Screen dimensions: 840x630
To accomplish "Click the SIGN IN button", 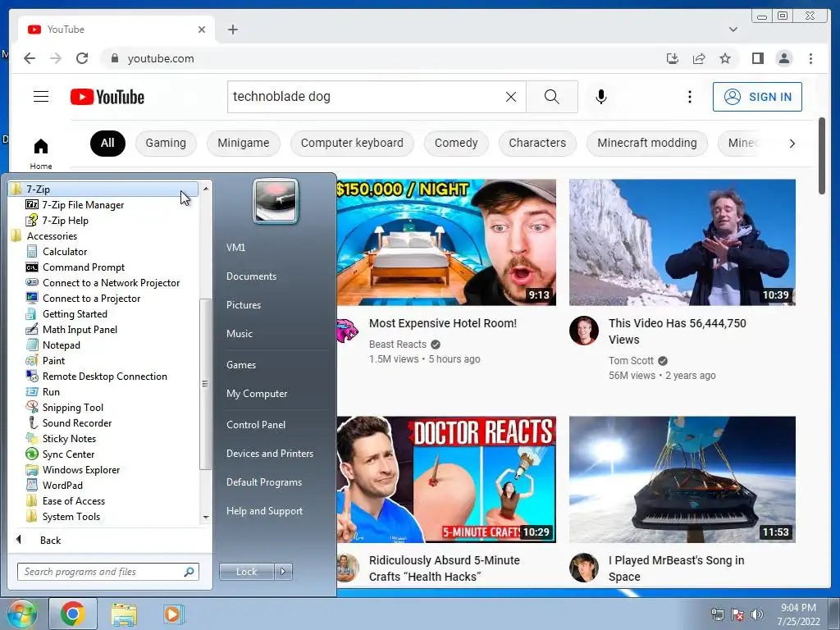I will click(x=757, y=97).
